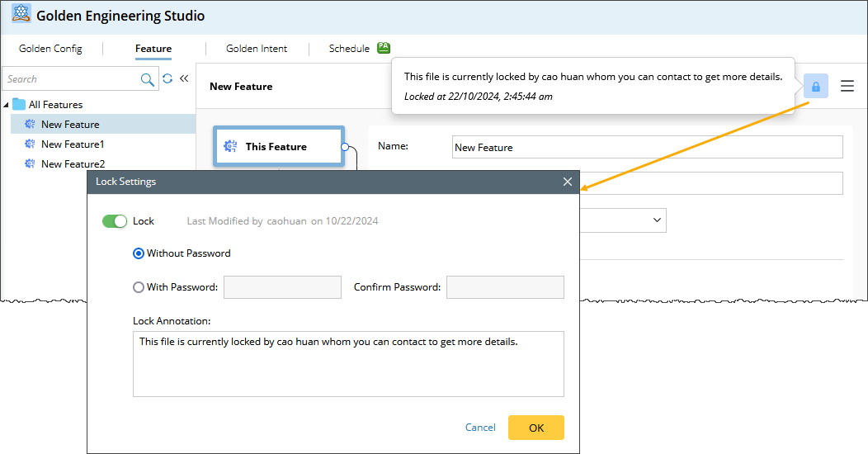Click the This Feature node connector circle
868x454 pixels.
[x=344, y=147]
